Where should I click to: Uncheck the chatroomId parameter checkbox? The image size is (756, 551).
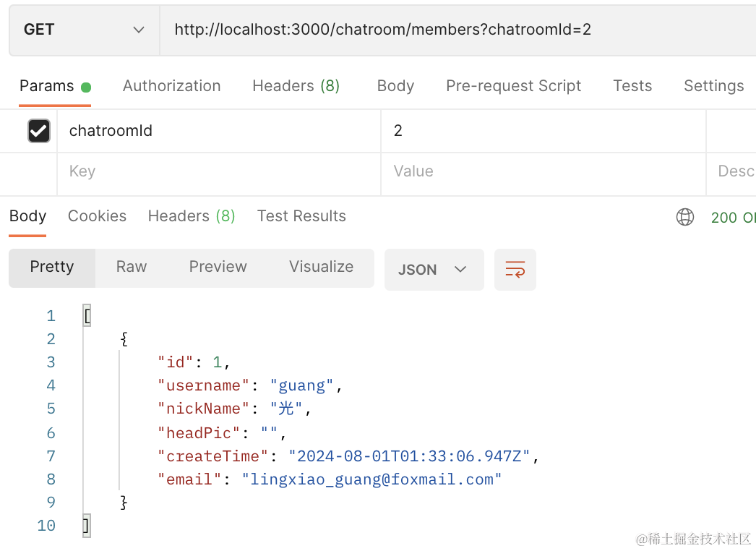click(x=38, y=131)
